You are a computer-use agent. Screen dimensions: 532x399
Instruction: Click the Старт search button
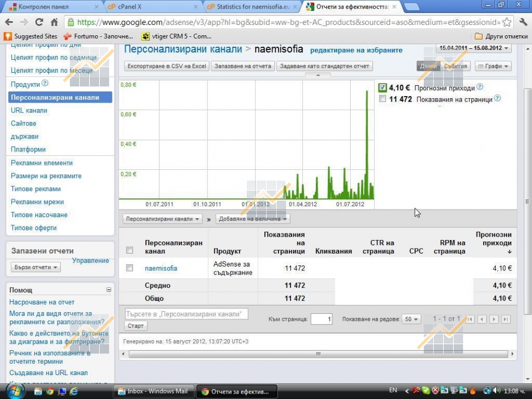point(136,326)
